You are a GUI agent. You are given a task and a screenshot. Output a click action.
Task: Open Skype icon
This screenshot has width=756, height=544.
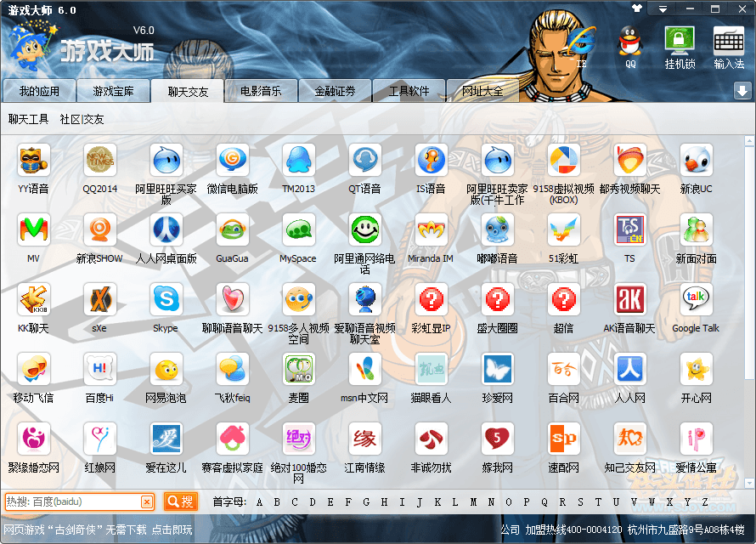[166, 299]
